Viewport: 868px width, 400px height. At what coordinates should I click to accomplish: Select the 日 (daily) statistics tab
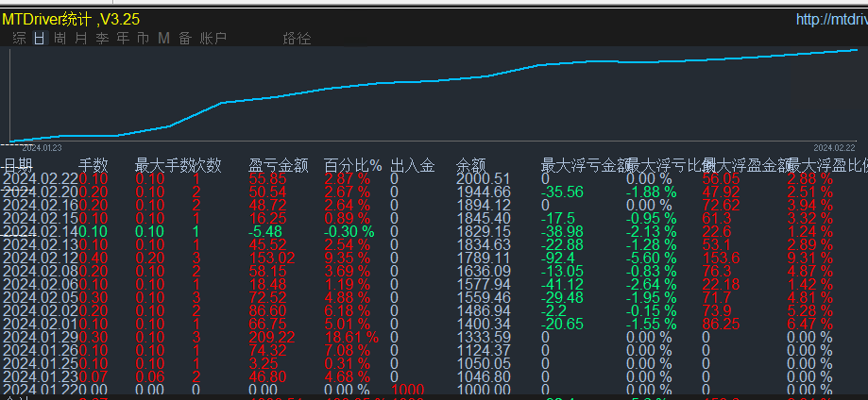click(x=40, y=38)
